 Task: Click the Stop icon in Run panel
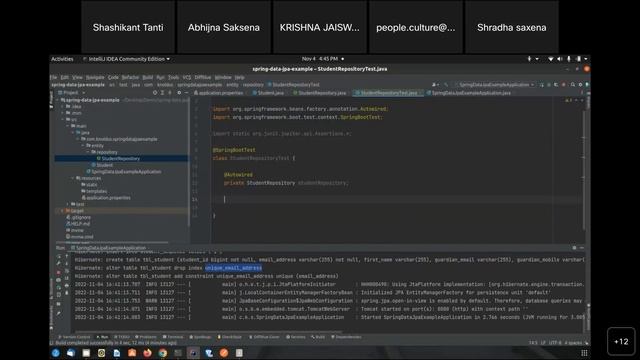tap(59, 272)
